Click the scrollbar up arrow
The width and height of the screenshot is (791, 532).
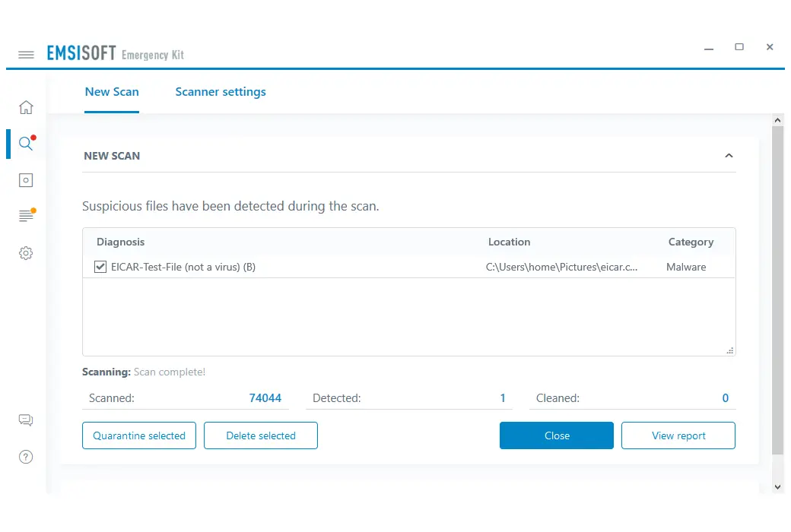[777, 120]
